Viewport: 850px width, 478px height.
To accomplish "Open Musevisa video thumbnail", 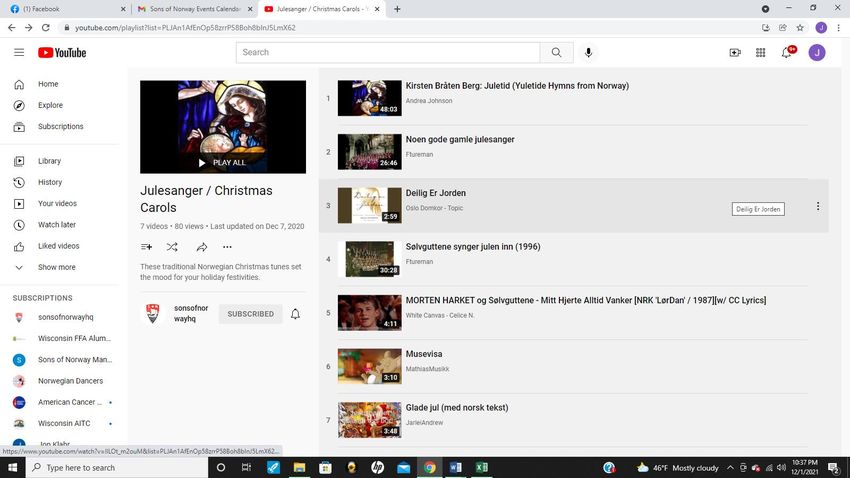I will pyautogui.click(x=370, y=366).
